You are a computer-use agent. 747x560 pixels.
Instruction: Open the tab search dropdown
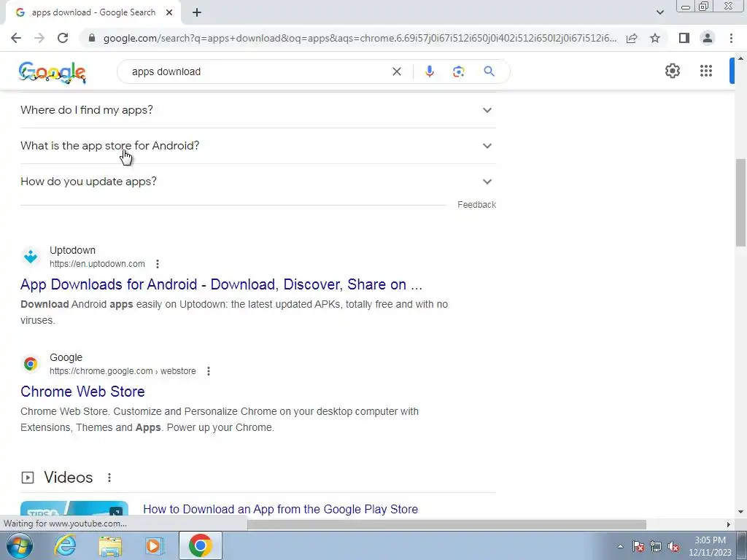659,12
